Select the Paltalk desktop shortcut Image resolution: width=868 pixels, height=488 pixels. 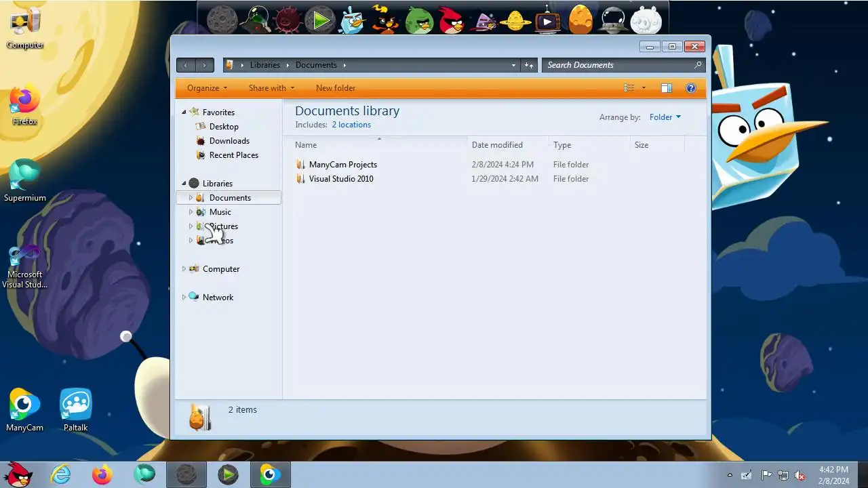pyautogui.click(x=76, y=410)
